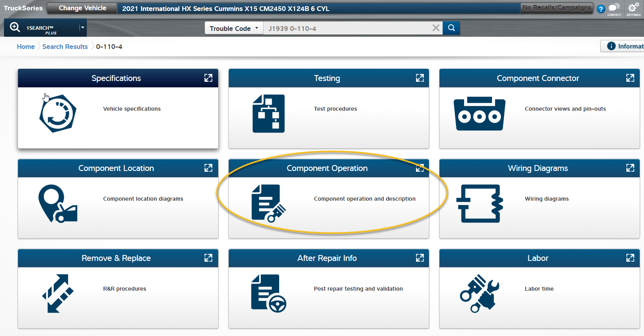Expand the Wiring Diagrams card
The image size is (644, 336).
point(630,168)
